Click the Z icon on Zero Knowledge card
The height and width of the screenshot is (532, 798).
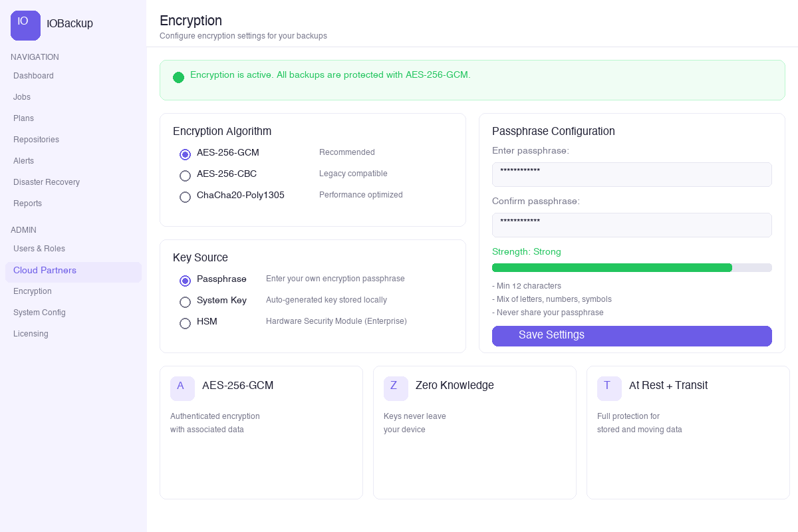point(396,388)
